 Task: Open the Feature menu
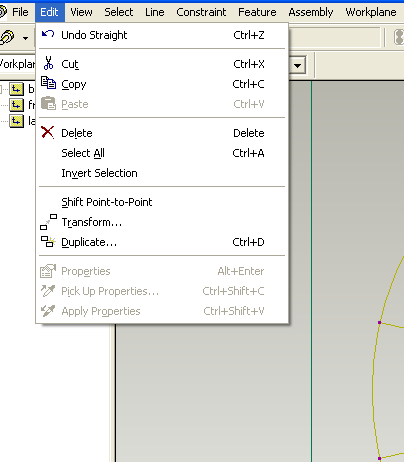pyautogui.click(x=257, y=12)
